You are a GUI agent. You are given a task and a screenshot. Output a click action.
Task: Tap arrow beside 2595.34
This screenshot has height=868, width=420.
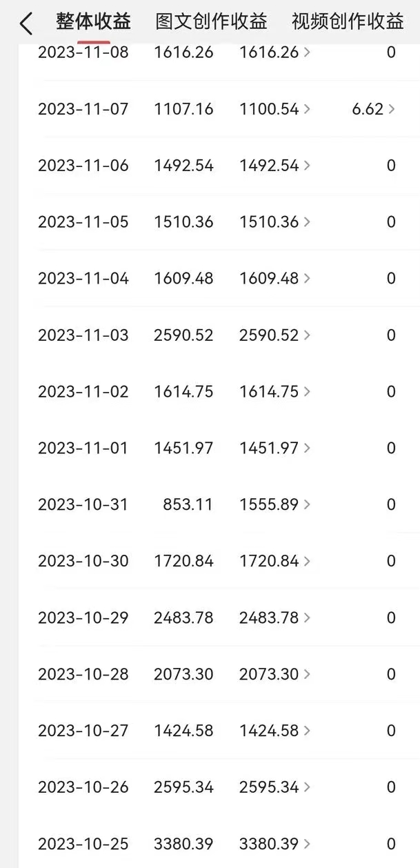[307, 787]
